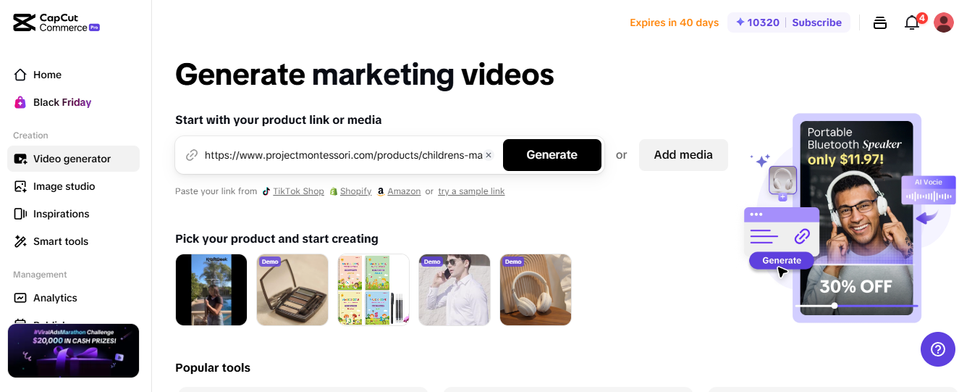Viewport: 980px width, 392px height.
Task: Click the credits sparkle icon showing 10320
Action: pyautogui.click(x=740, y=22)
